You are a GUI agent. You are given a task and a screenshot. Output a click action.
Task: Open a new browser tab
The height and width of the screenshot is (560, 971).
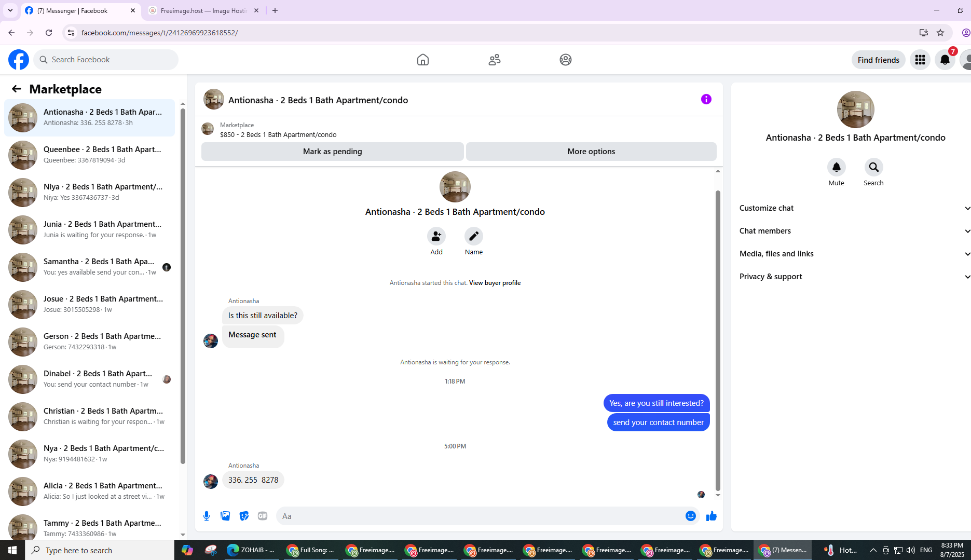(x=275, y=10)
